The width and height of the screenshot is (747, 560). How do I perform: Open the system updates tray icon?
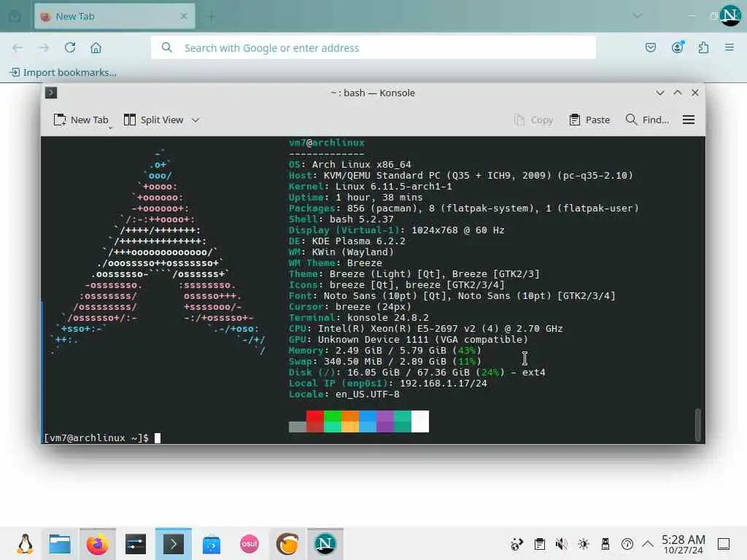coord(517,544)
